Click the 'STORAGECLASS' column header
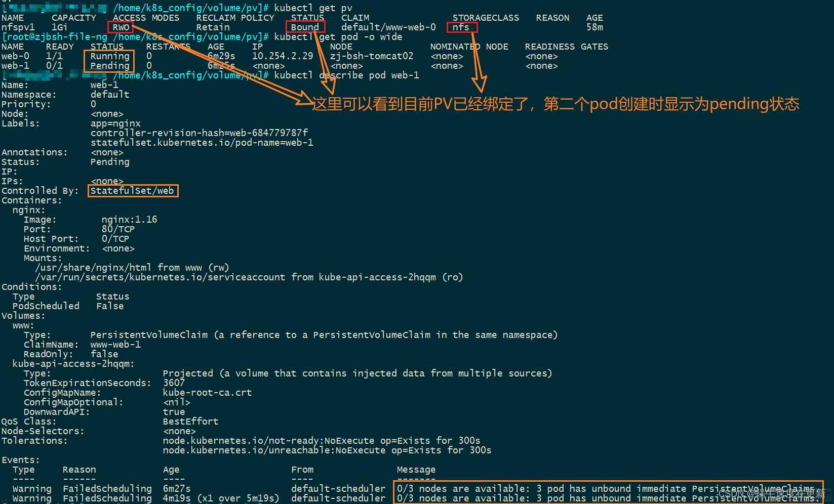This screenshot has height=504, width=834. point(486,18)
